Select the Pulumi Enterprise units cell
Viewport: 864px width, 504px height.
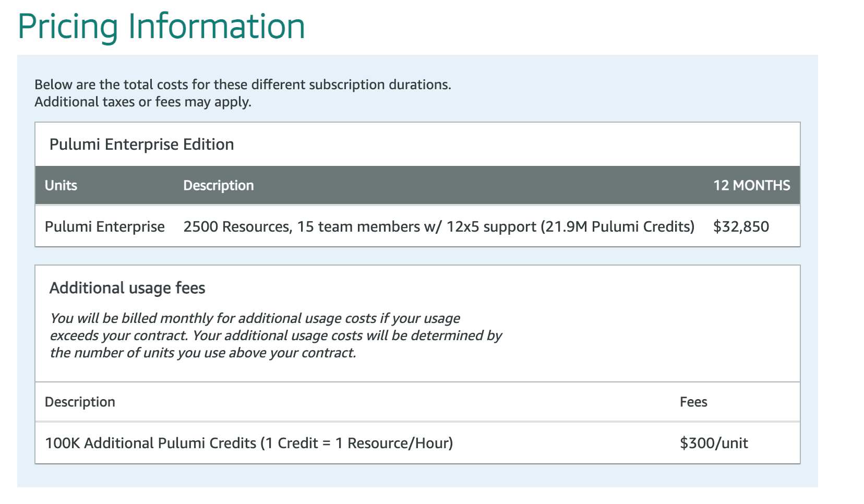tap(105, 227)
